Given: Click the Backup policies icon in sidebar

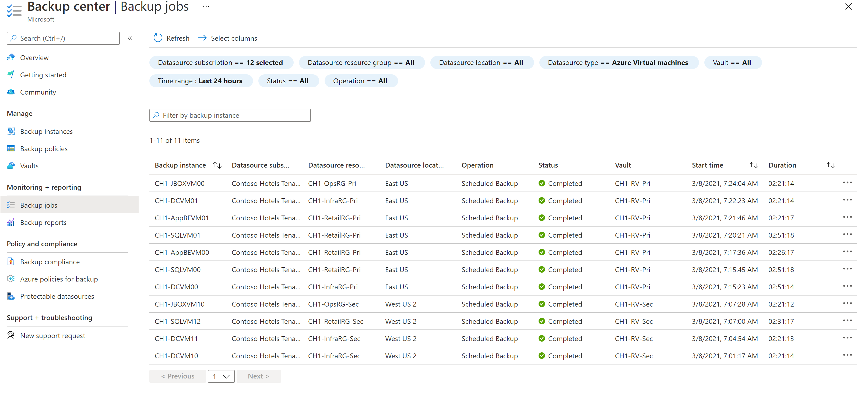Looking at the screenshot, I should tap(10, 148).
